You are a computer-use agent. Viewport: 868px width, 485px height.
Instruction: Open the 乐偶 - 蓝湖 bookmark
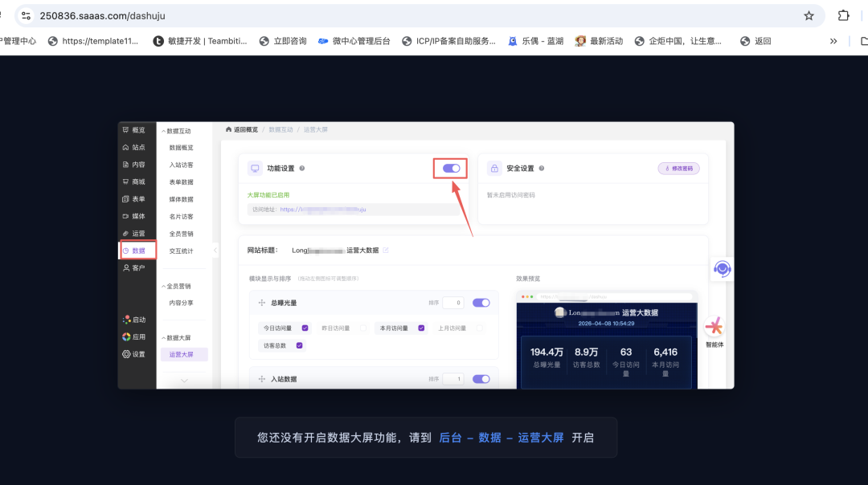(x=536, y=41)
